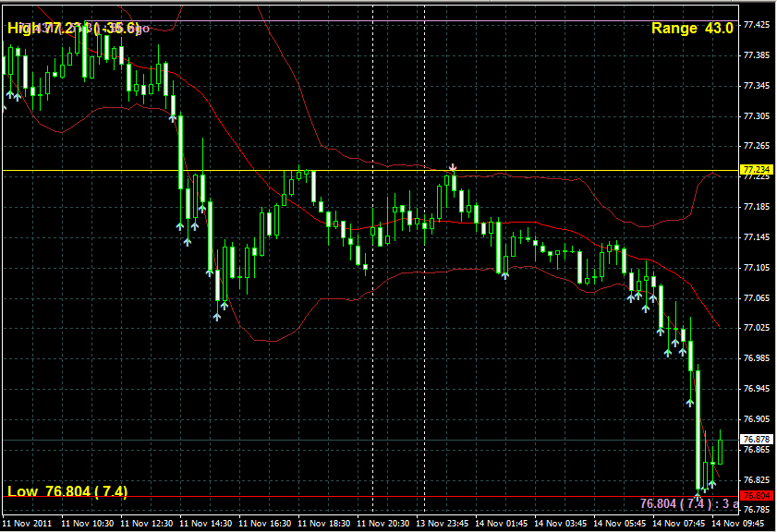This screenshot has height=532, width=777.
Task: Select the 11 Nov 2011 date label
Action: pos(28,523)
